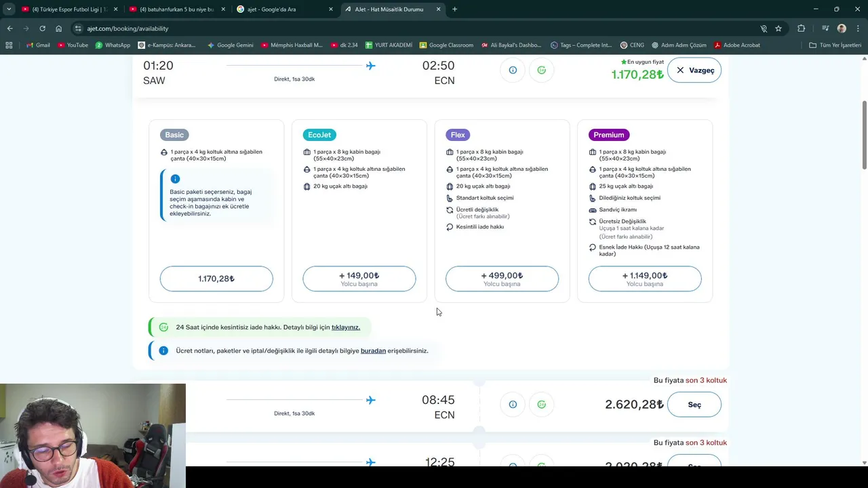Open Gmail bookmark
The width and height of the screenshot is (868, 488).
click(37, 45)
